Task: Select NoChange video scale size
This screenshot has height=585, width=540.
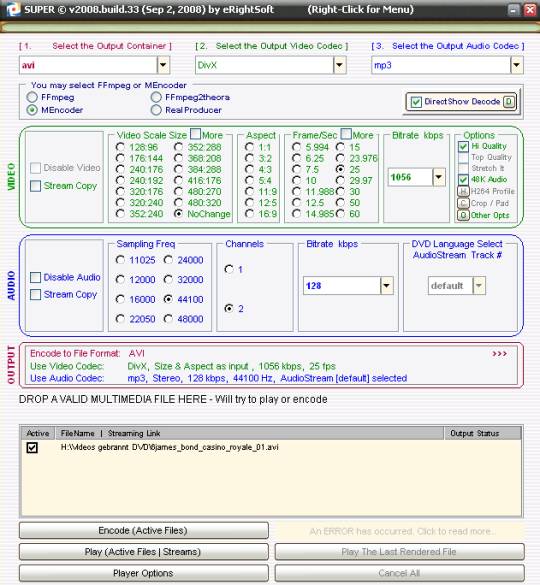Action: point(178,214)
